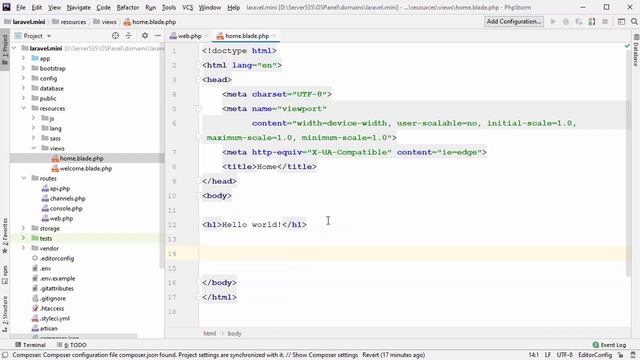Open the TODO tool window
The image size is (640, 360).
[72, 345]
